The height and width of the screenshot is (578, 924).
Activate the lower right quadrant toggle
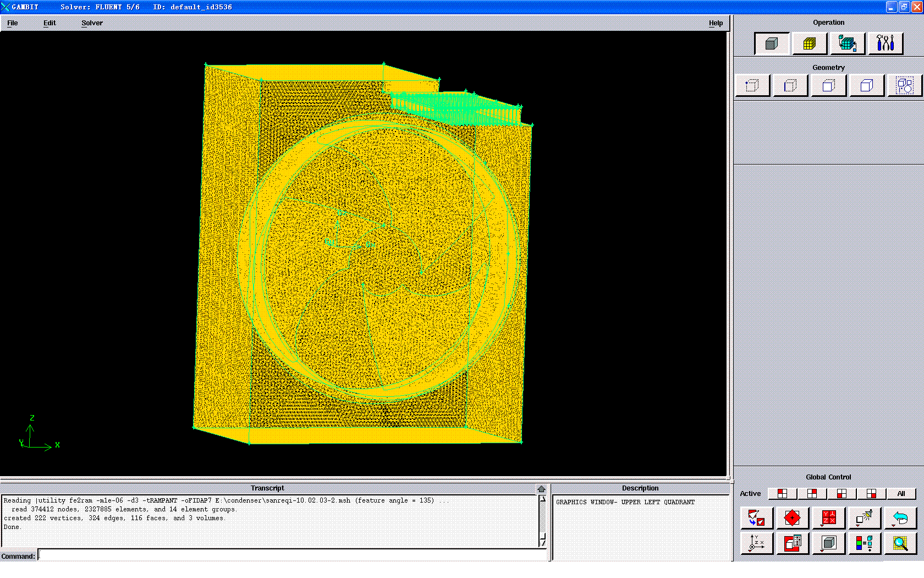click(x=871, y=494)
